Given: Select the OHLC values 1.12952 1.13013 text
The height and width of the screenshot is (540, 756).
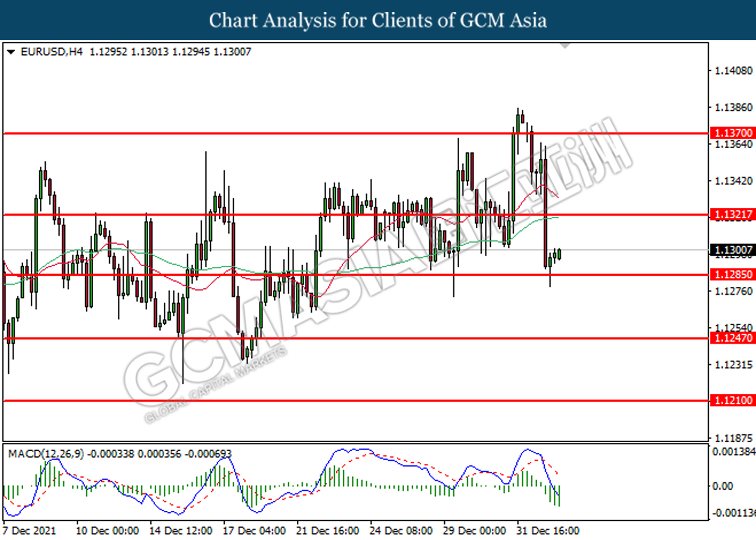Looking at the screenshot, I should point(129,52).
